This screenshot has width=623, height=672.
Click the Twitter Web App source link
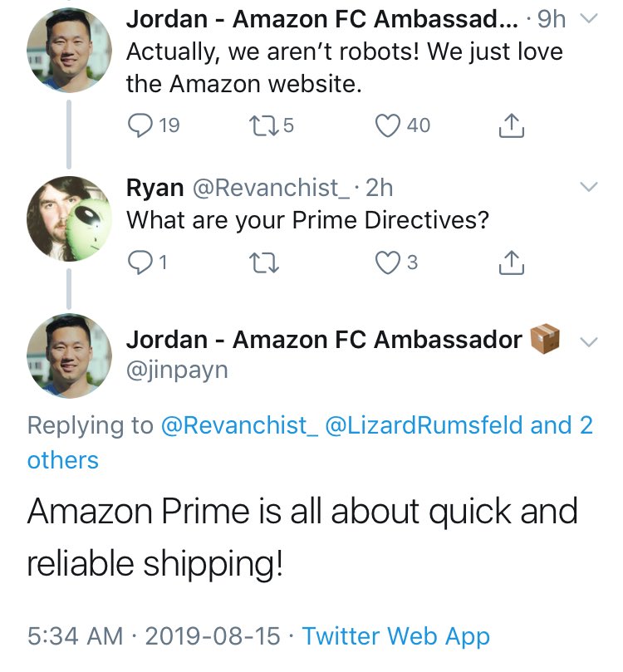click(x=395, y=637)
